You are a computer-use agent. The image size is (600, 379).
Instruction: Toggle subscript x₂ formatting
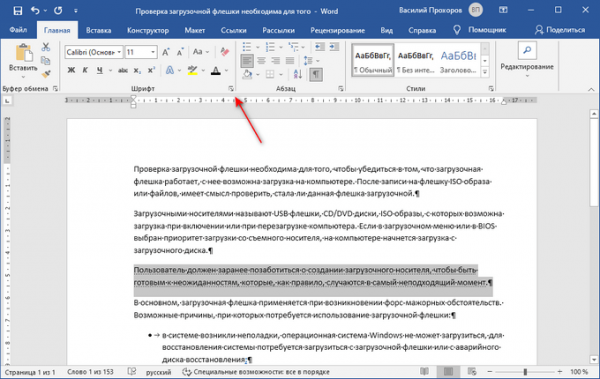(x=137, y=70)
